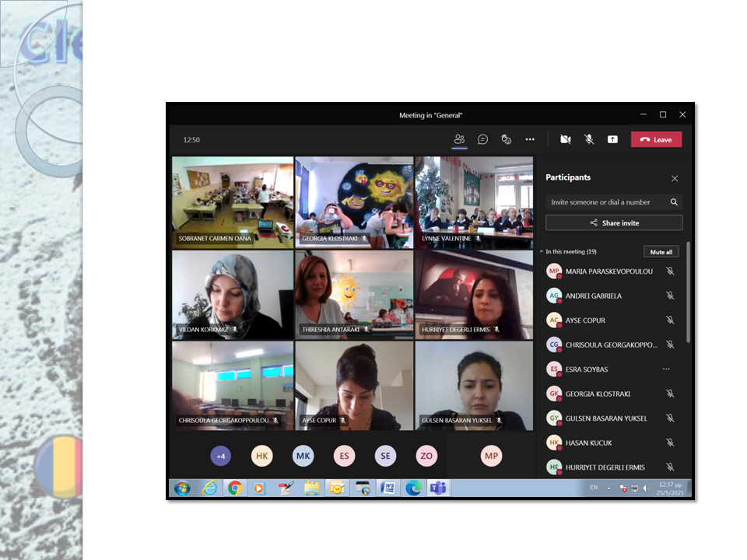Open Google Chrome from the taskbar
This screenshot has height=560, width=747.
[x=234, y=488]
